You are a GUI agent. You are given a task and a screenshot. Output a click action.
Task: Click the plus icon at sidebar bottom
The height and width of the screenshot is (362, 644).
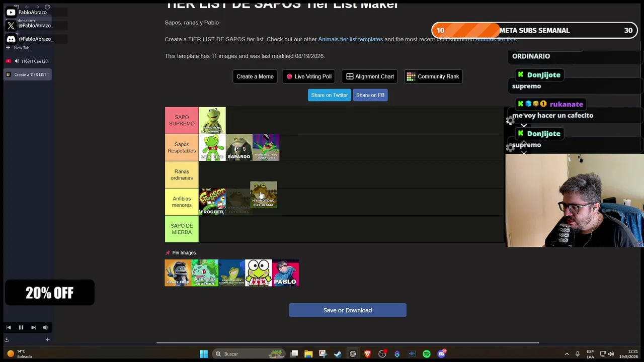point(47,340)
